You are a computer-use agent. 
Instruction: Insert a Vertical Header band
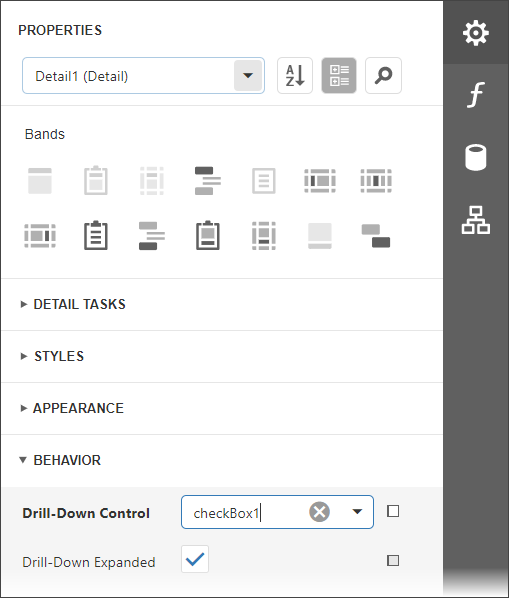[x=320, y=181]
